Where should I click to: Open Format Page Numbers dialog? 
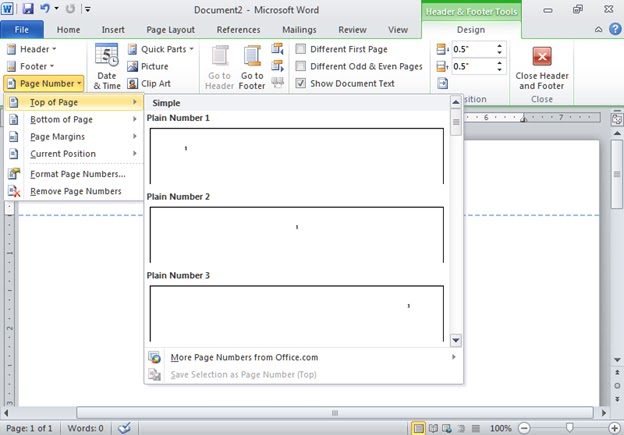[x=74, y=174]
